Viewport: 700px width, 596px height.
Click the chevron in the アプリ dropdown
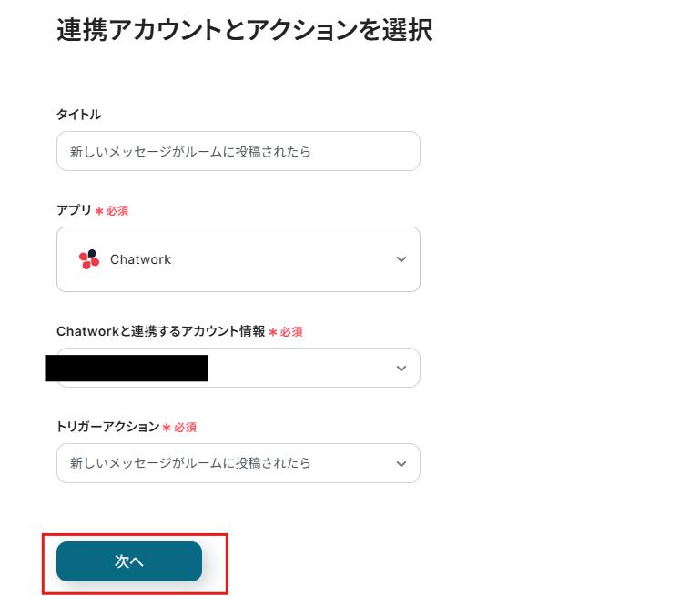401,259
